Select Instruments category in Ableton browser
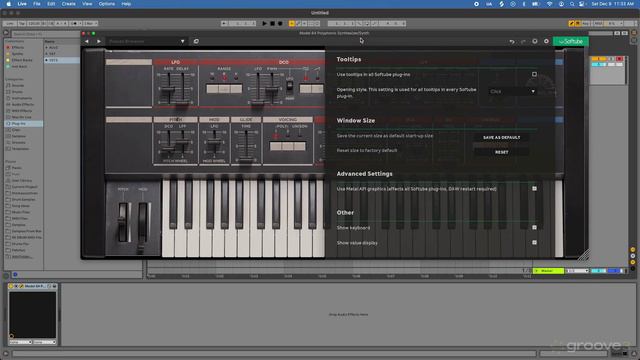The width and height of the screenshot is (640, 360). click(23, 98)
